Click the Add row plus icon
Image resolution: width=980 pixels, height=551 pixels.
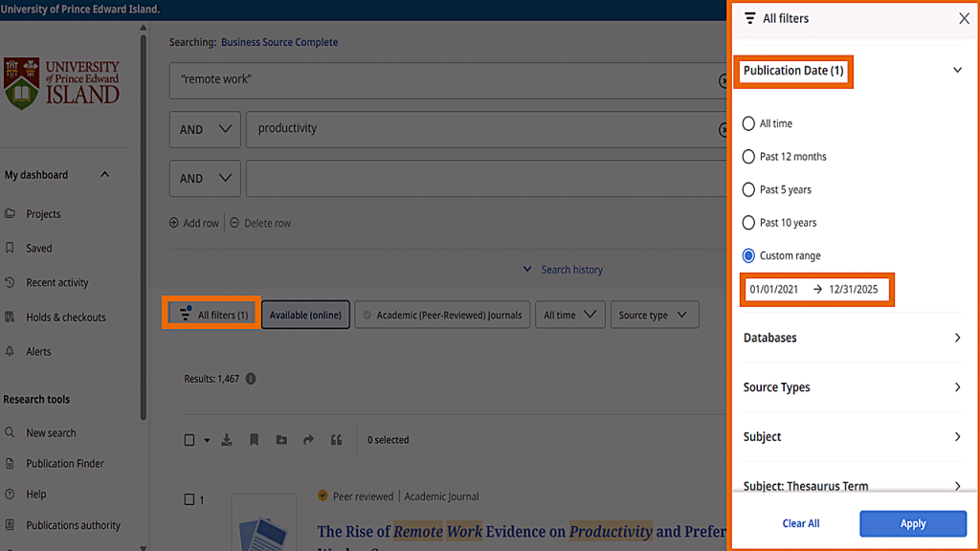click(x=174, y=223)
